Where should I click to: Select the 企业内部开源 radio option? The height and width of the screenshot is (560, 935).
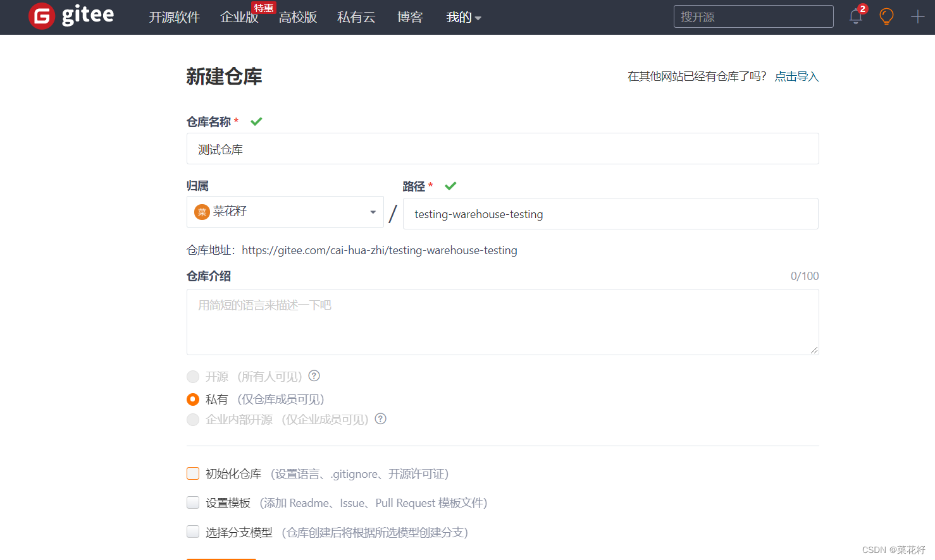[x=193, y=420]
